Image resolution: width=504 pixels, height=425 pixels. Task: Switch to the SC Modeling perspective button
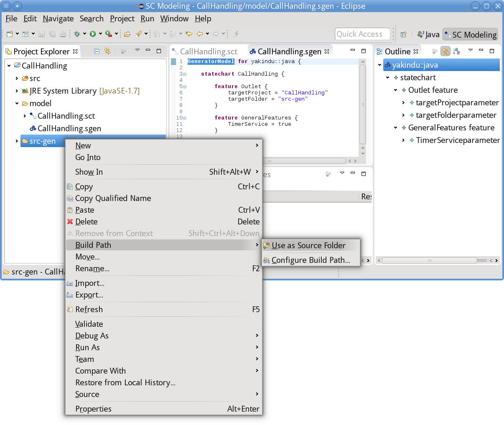(470, 34)
